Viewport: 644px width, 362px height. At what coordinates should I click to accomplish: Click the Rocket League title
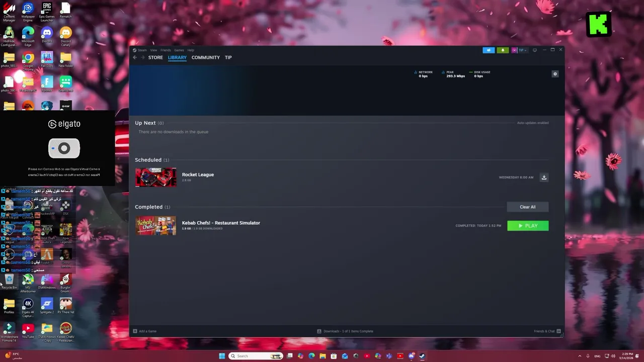(198, 174)
